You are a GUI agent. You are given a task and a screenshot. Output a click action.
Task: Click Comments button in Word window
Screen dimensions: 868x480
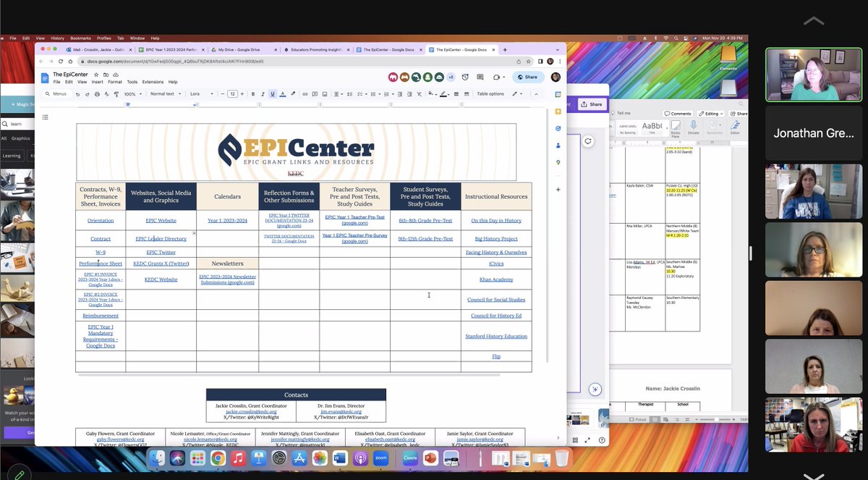point(678,114)
